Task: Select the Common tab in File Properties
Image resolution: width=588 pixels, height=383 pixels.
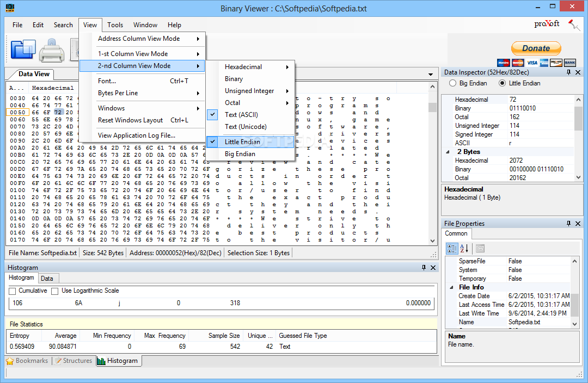Action: [456, 233]
